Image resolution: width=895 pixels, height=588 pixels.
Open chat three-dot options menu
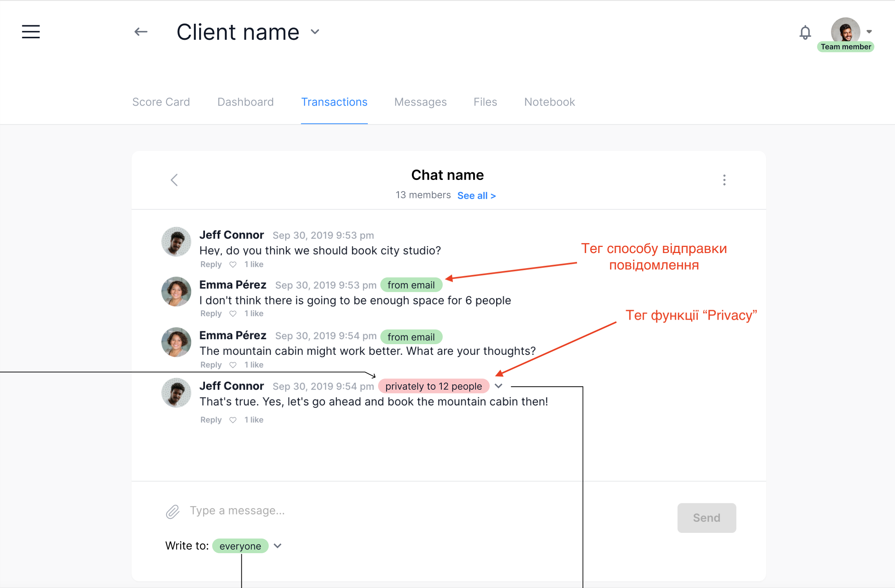(724, 180)
